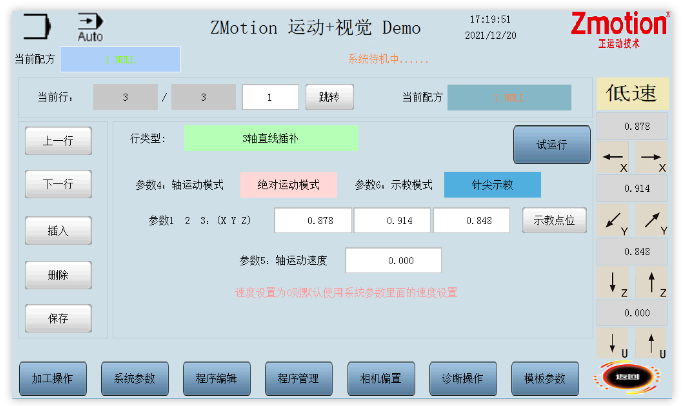Toggle the 针尖示教 teach mode field
Image resolution: width=687 pixels, height=406 pixels.
[x=492, y=185]
